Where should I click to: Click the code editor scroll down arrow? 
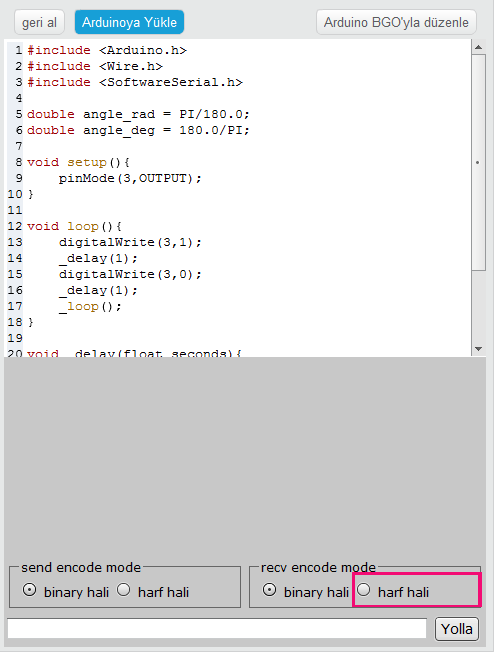pyautogui.click(x=478, y=348)
